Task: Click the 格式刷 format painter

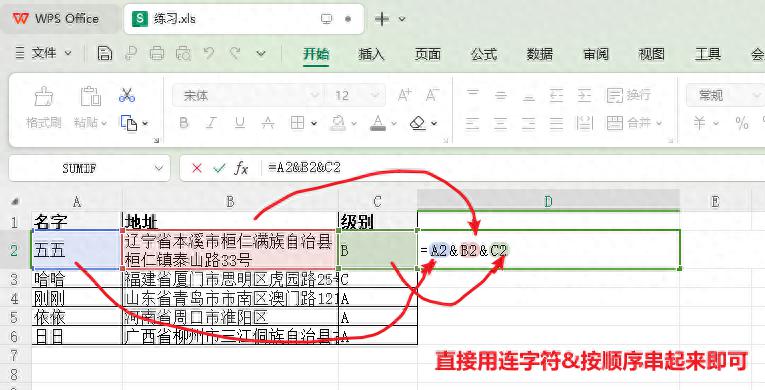Action: click(43, 107)
